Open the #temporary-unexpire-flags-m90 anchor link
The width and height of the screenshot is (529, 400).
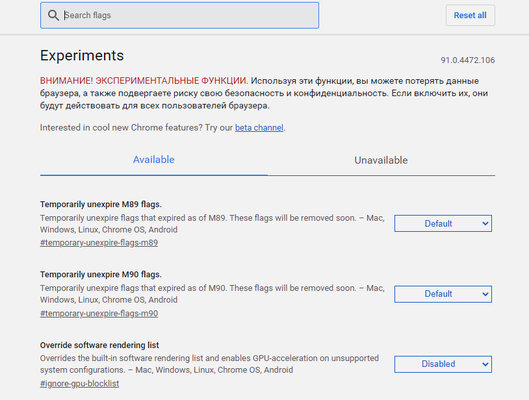pos(99,314)
